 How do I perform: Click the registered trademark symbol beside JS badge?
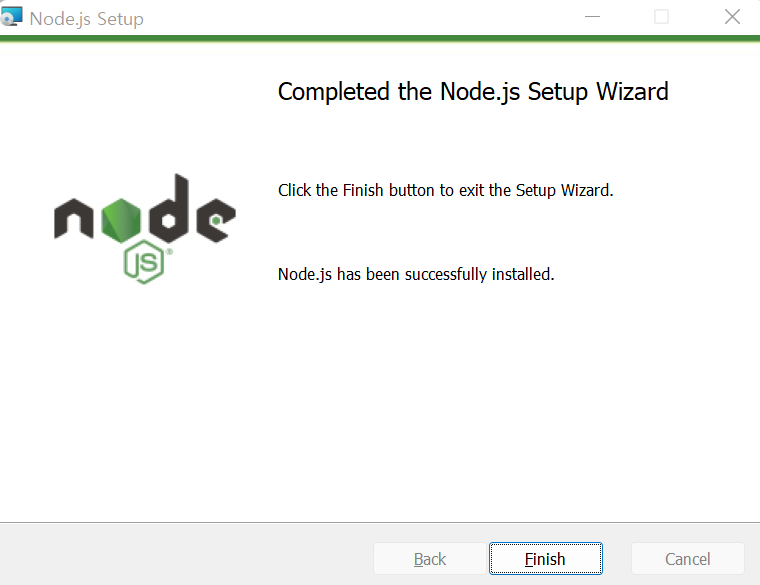169,252
